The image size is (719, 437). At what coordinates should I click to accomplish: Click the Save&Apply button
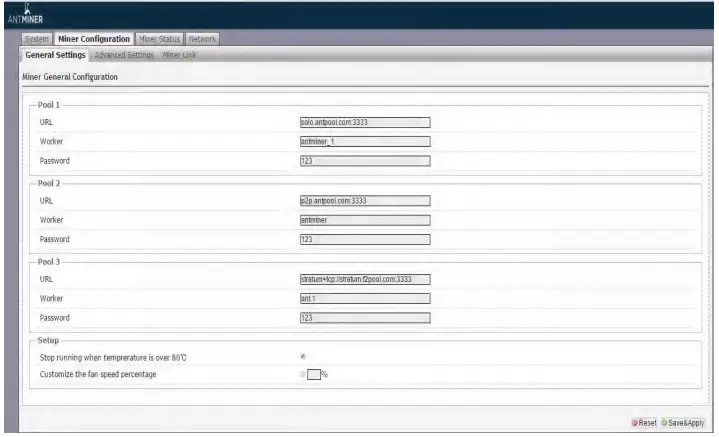683,423
